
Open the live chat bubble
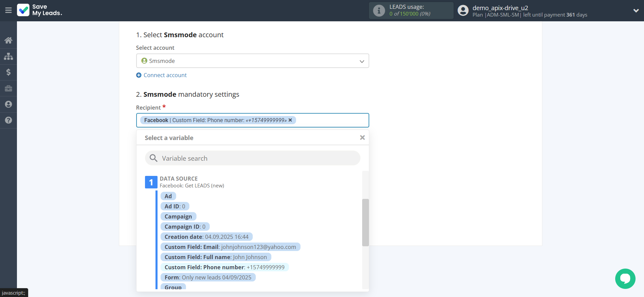coord(625,279)
